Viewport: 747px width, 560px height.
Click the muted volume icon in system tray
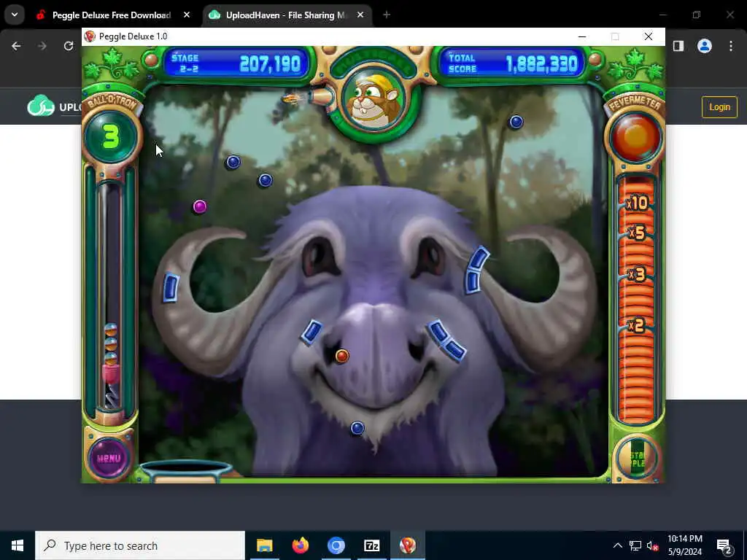652,545
